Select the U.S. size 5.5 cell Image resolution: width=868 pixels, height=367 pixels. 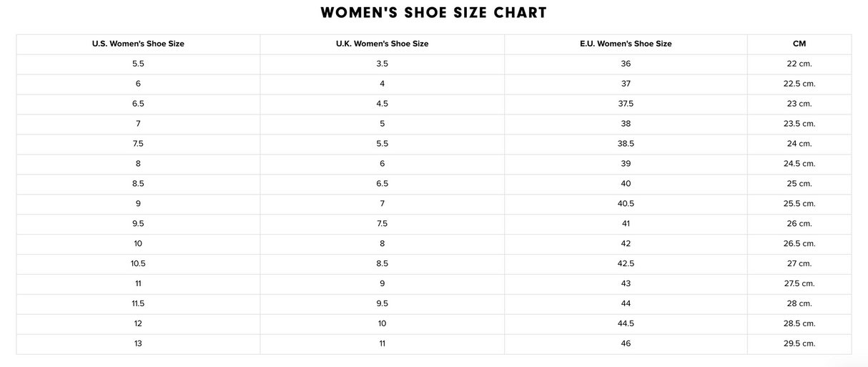click(138, 64)
